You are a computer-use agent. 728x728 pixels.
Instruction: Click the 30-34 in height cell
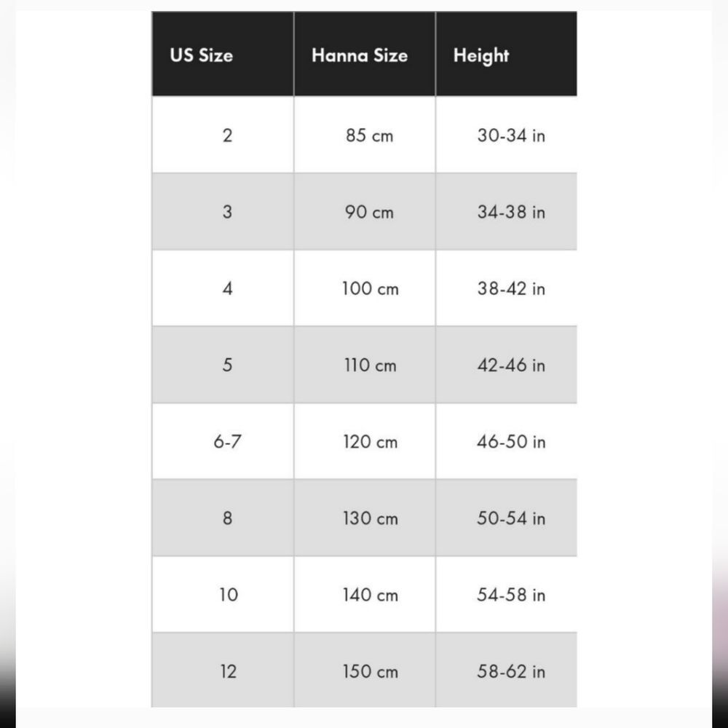[507, 135]
